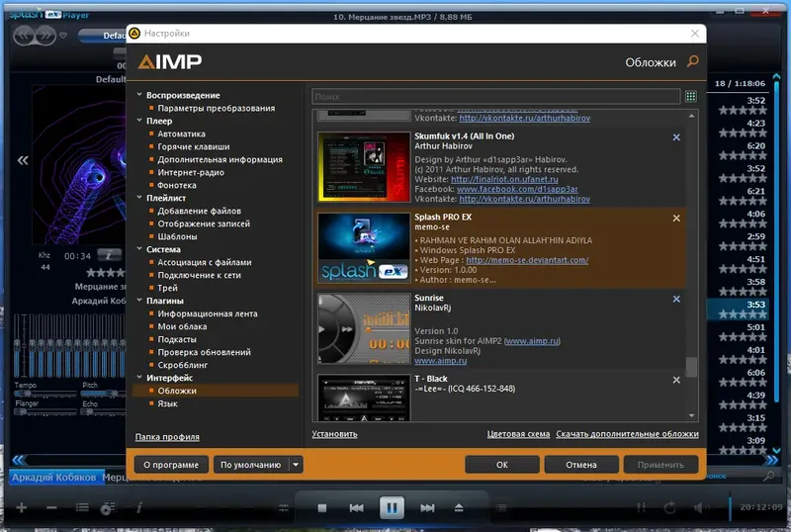This screenshot has width=791, height=532.
Task: Remove the Skumfuk v1.4 skin with X
Action: pyautogui.click(x=676, y=137)
